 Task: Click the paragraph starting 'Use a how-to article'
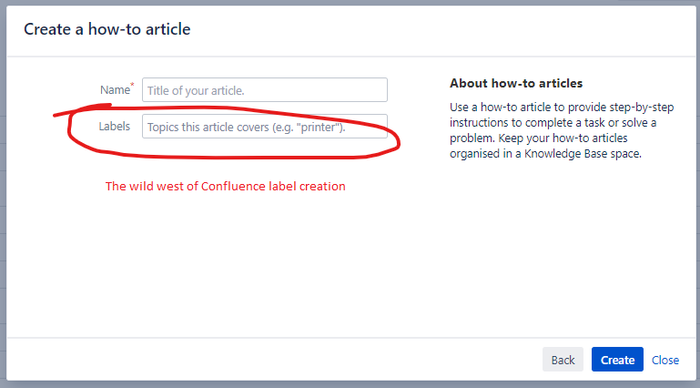(x=562, y=130)
